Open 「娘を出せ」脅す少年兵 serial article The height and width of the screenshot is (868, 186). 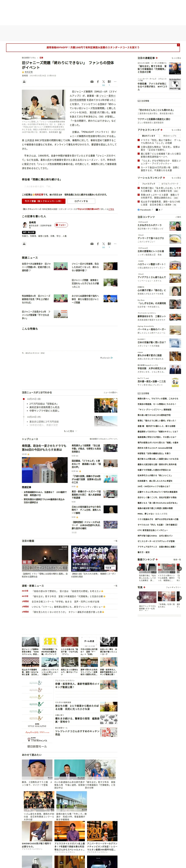(x=152, y=69)
